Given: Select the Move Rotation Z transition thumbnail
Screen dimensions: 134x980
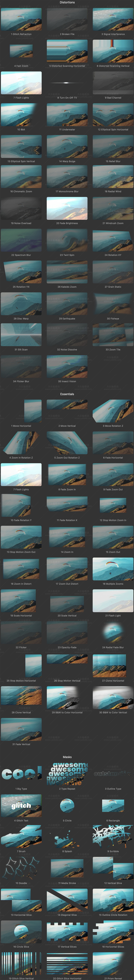Looking at the screenshot, I should click(x=113, y=411).
